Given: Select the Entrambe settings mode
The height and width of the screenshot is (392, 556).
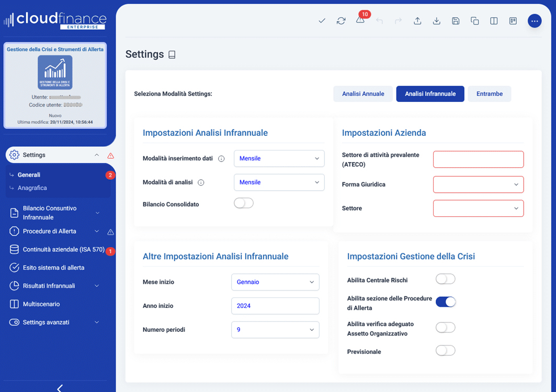Looking at the screenshot, I should [489, 94].
